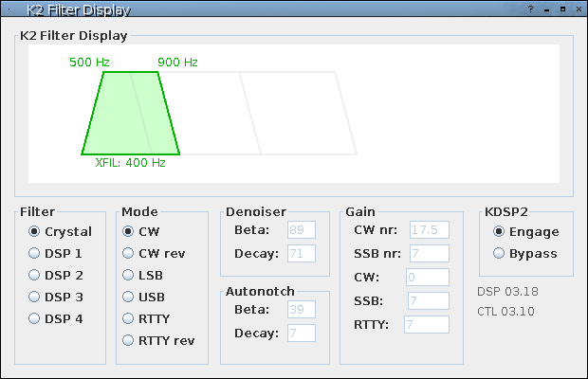Select LSB mode
This screenshot has width=588, height=379.
coord(129,275)
